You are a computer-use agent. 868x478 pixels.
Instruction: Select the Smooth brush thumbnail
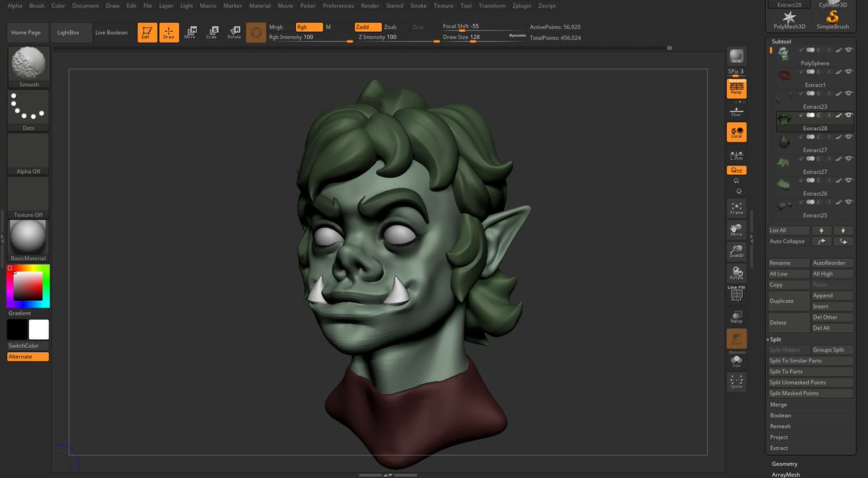(x=28, y=67)
